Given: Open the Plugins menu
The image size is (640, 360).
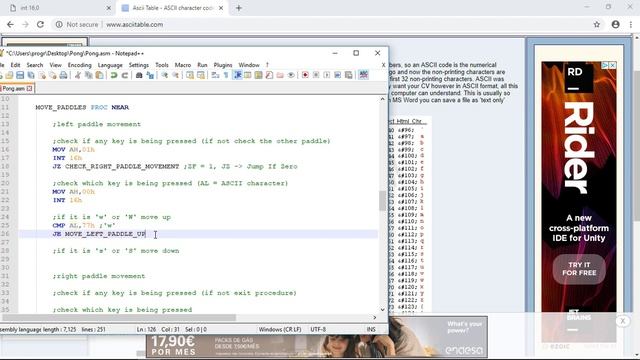Looking at the screenshot, I should [x=223, y=65].
